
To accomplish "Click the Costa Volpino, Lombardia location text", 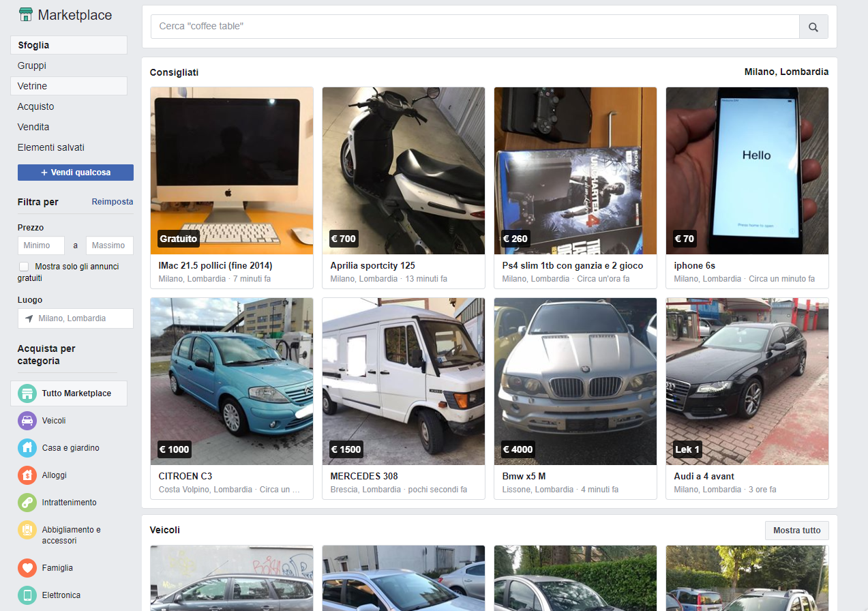I will pos(206,490).
